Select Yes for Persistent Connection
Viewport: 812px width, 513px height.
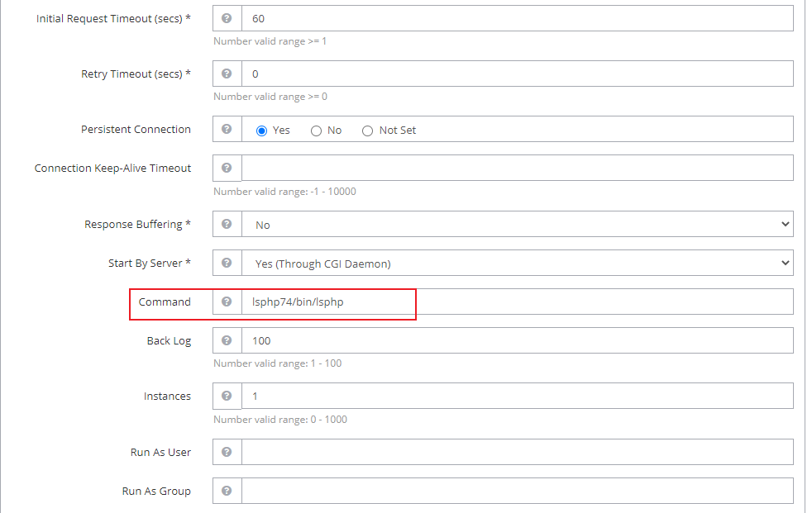click(261, 131)
